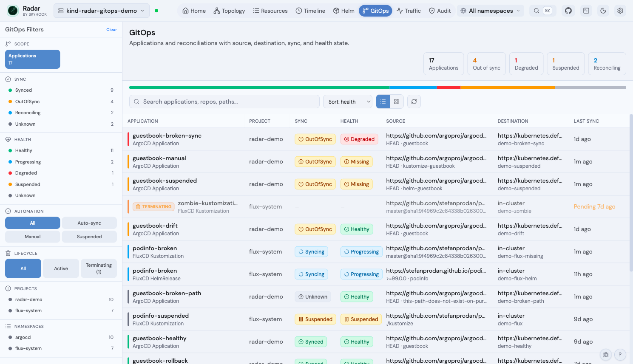This screenshot has width=633, height=364.
Task: Clear the GitOps filters
Action: pyautogui.click(x=111, y=30)
